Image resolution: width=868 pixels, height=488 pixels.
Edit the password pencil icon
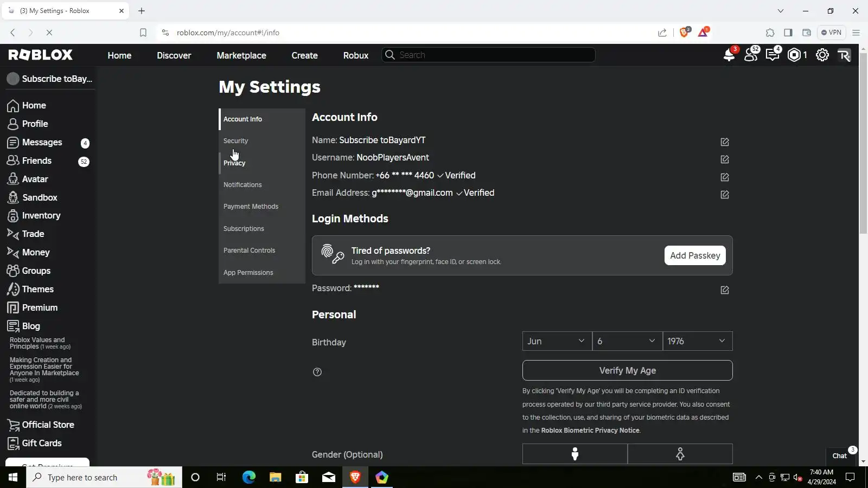point(725,290)
